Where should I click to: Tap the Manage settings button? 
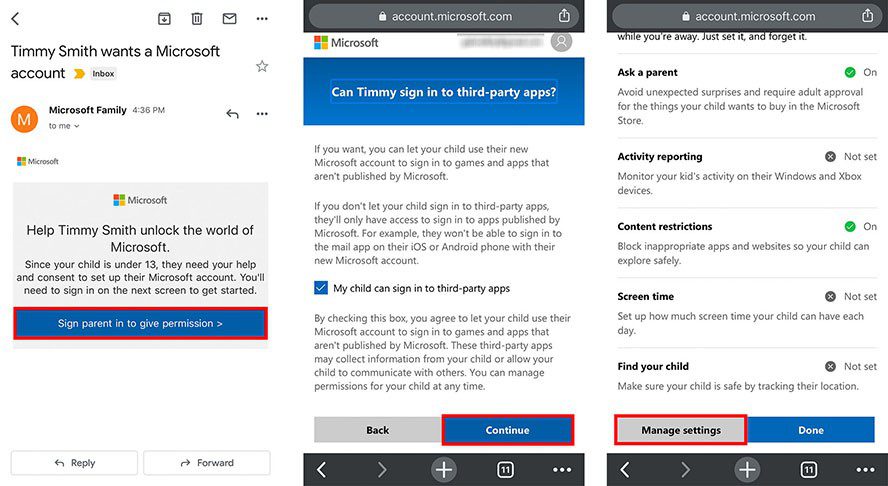pyautogui.click(x=681, y=430)
